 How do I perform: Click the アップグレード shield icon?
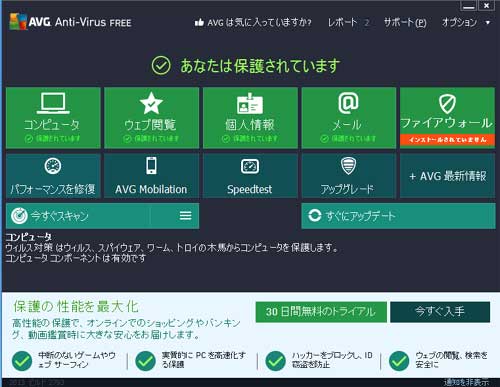348,166
